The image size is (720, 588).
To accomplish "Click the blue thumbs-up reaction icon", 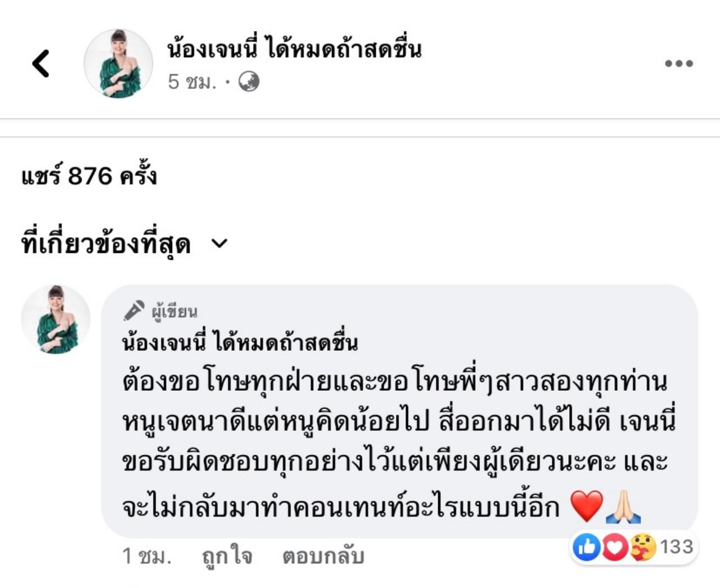I will tap(587, 547).
